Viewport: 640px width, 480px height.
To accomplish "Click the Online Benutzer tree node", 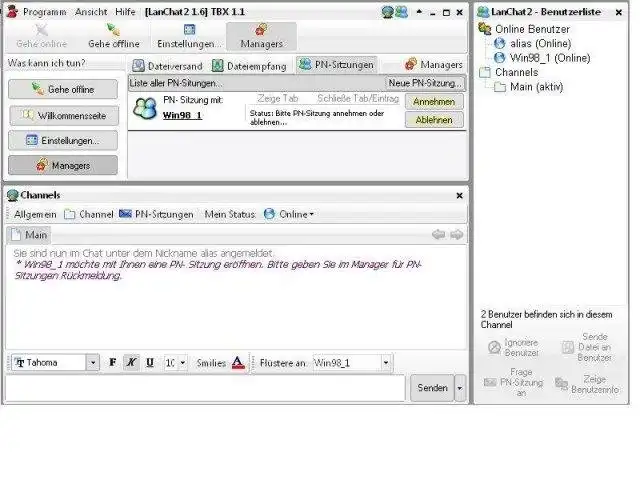I will pyautogui.click(x=524, y=29).
